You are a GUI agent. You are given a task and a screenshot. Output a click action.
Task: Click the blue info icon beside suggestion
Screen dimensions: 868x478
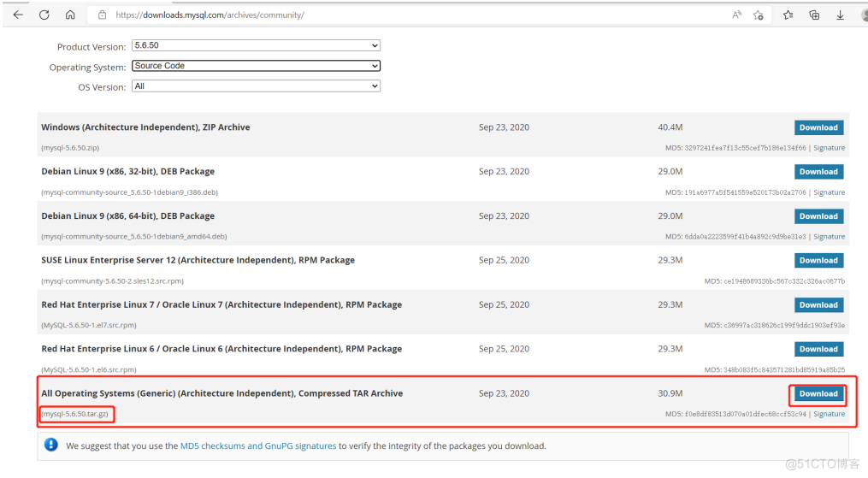coord(51,445)
